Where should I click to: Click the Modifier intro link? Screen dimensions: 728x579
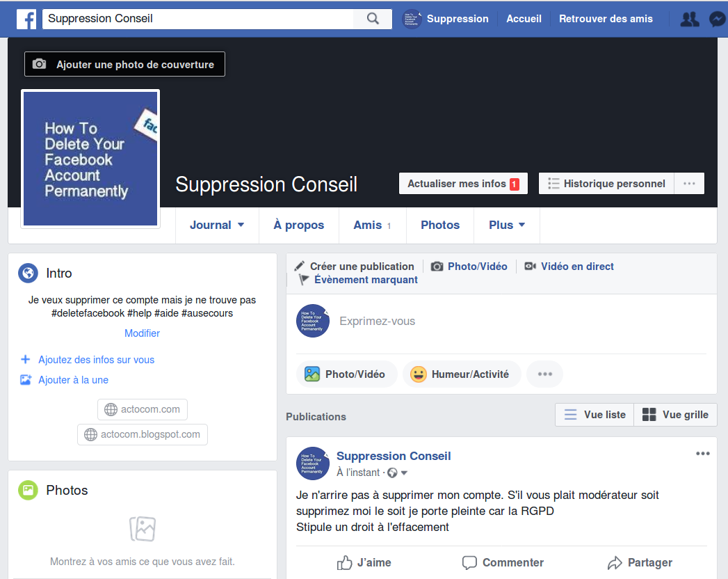pyautogui.click(x=142, y=333)
